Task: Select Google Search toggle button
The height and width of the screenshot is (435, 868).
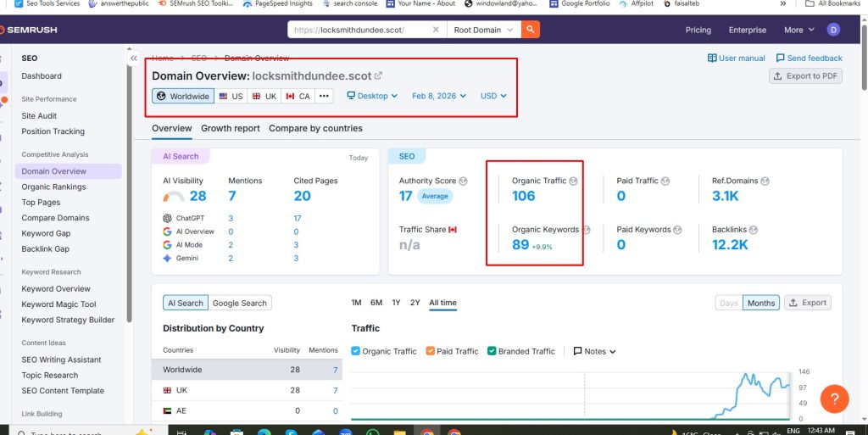Action: [240, 303]
